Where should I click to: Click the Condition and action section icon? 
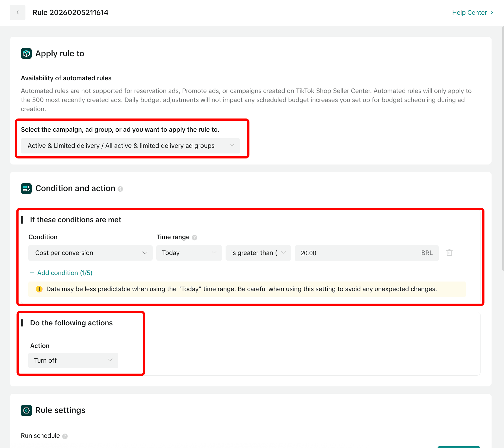coord(26,189)
